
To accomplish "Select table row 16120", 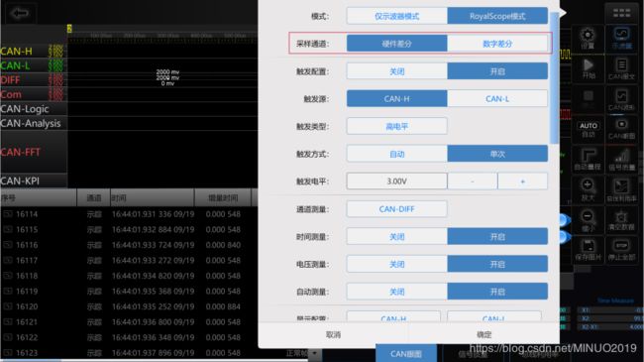I will click(x=128, y=306).
